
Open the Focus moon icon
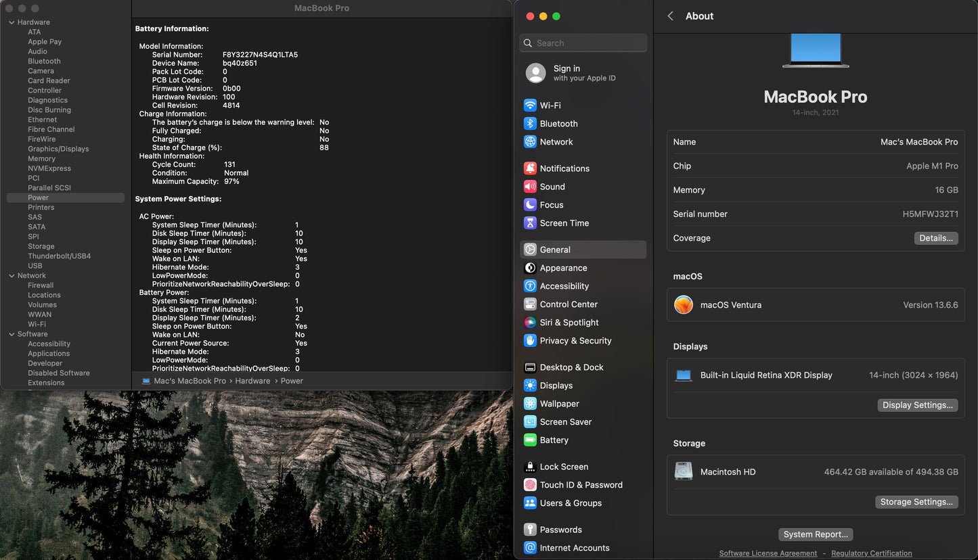click(x=530, y=205)
